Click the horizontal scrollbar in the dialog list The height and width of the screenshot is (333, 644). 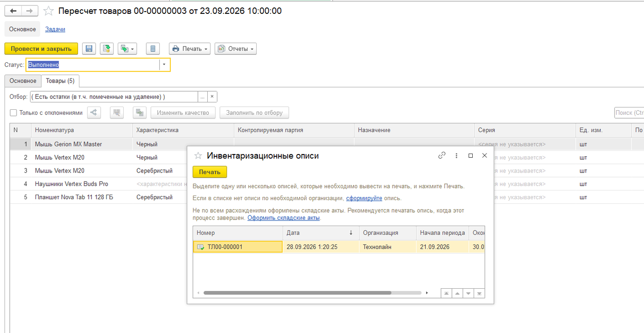click(x=297, y=292)
